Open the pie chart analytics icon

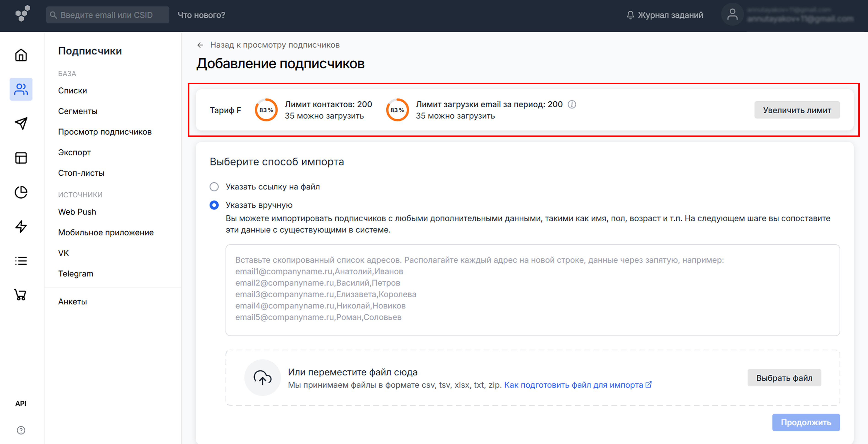(21, 192)
